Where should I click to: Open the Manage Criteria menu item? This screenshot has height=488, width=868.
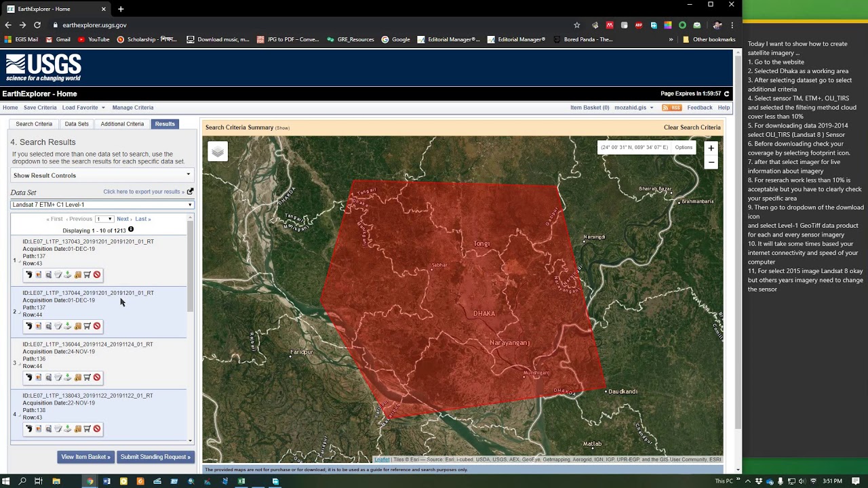point(133,108)
